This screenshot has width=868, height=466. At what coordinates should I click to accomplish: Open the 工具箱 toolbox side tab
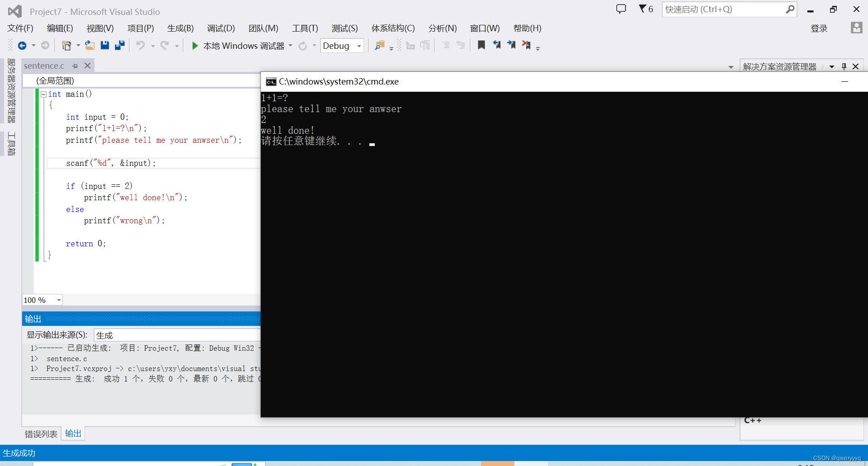point(11,143)
